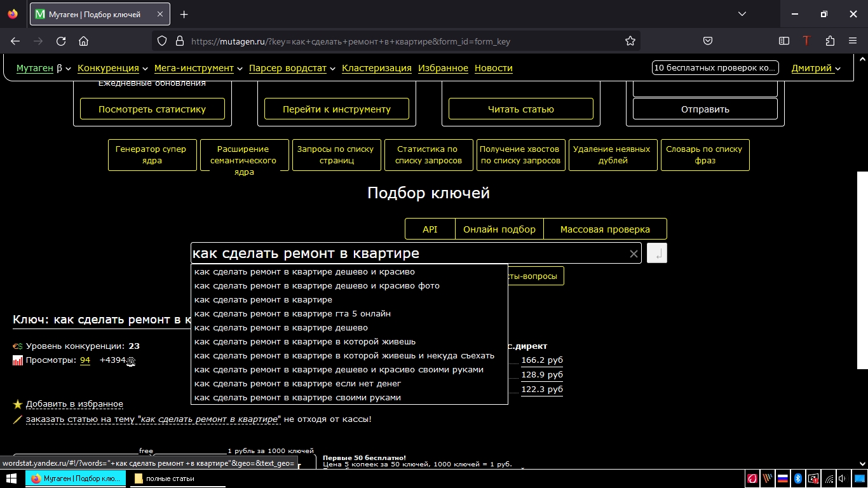Switch the Russian keyboard language flag
This screenshot has width=868, height=488.
(783, 478)
